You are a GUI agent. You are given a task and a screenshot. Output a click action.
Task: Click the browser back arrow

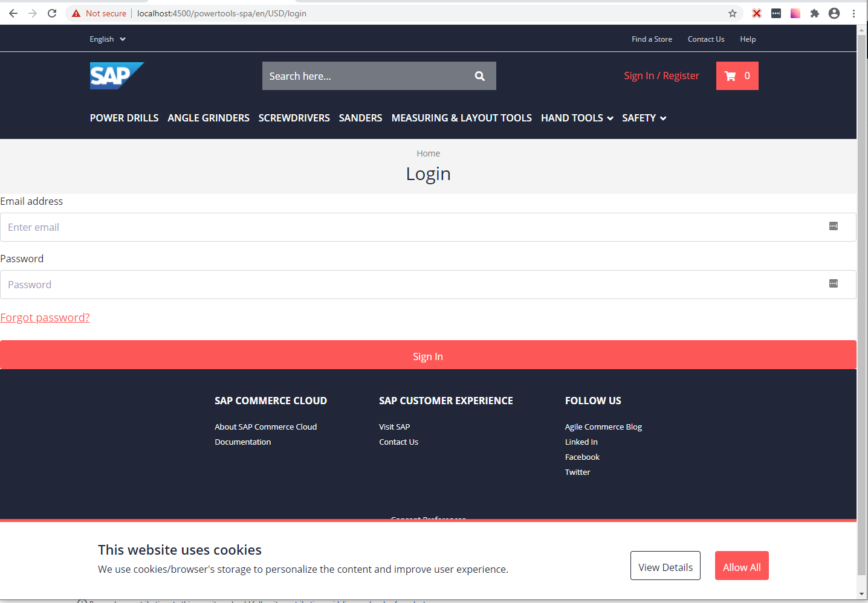[x=13, y=13]
